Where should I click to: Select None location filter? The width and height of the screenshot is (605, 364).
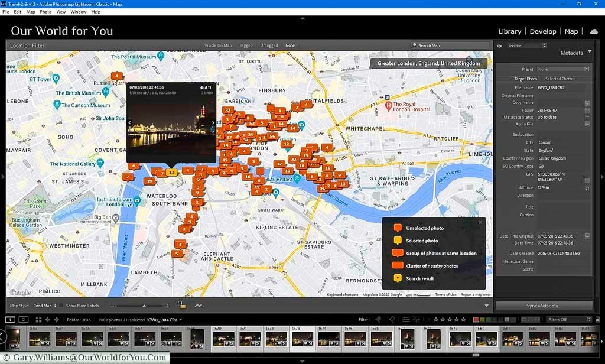[x=290, y=45]
